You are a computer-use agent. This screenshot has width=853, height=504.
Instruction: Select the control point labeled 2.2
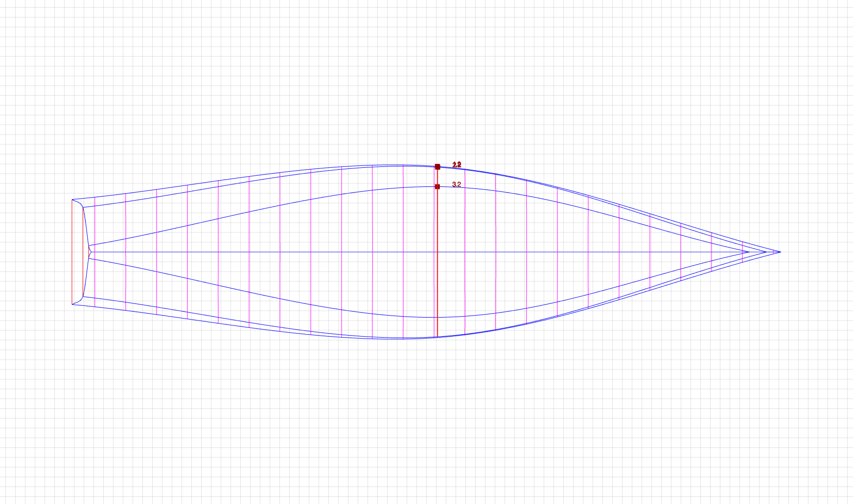[x=437, y=167]
